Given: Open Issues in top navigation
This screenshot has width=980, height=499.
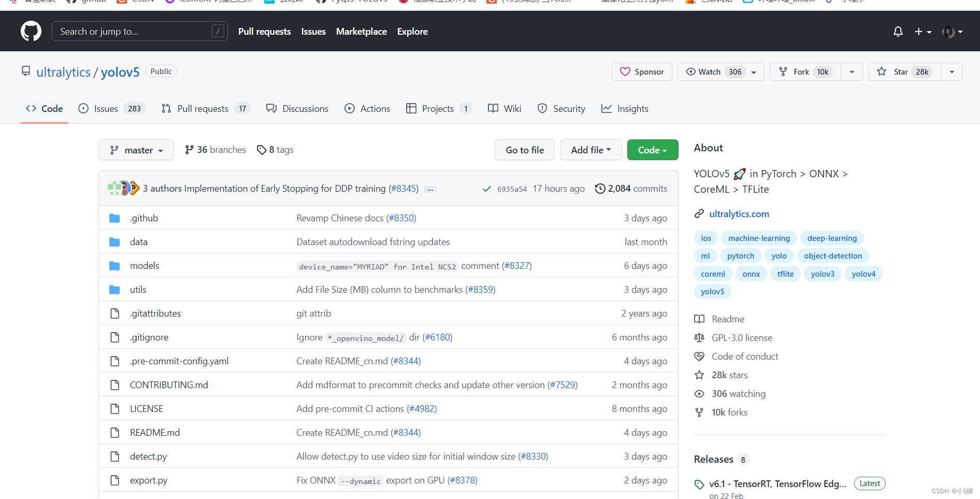Looking at the screenshot, I should pyautogui.click(x=313, y=32).
